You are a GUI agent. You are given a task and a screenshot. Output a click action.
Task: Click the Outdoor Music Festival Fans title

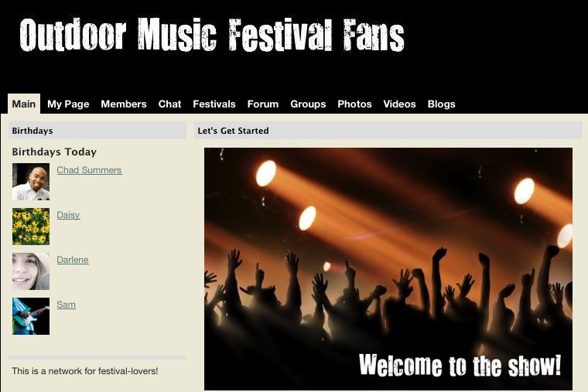tap(212, 35)
